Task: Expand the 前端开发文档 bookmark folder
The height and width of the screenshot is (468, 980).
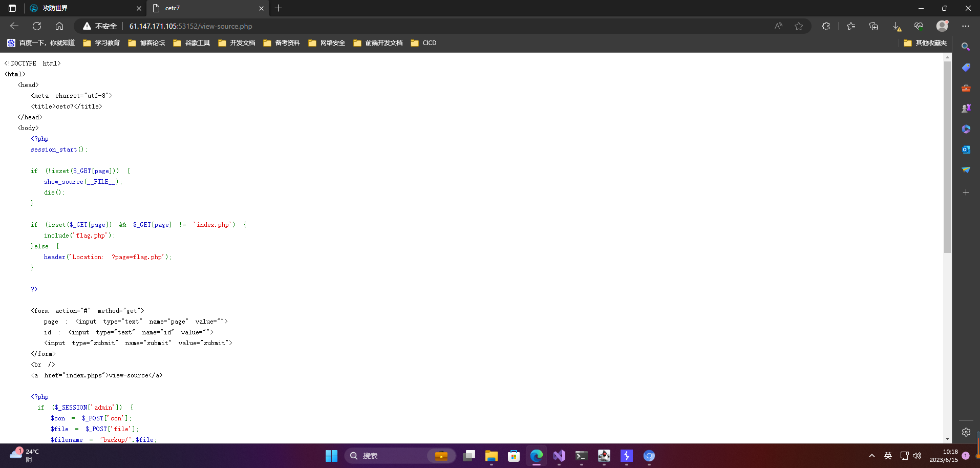Action: point(378,43)
